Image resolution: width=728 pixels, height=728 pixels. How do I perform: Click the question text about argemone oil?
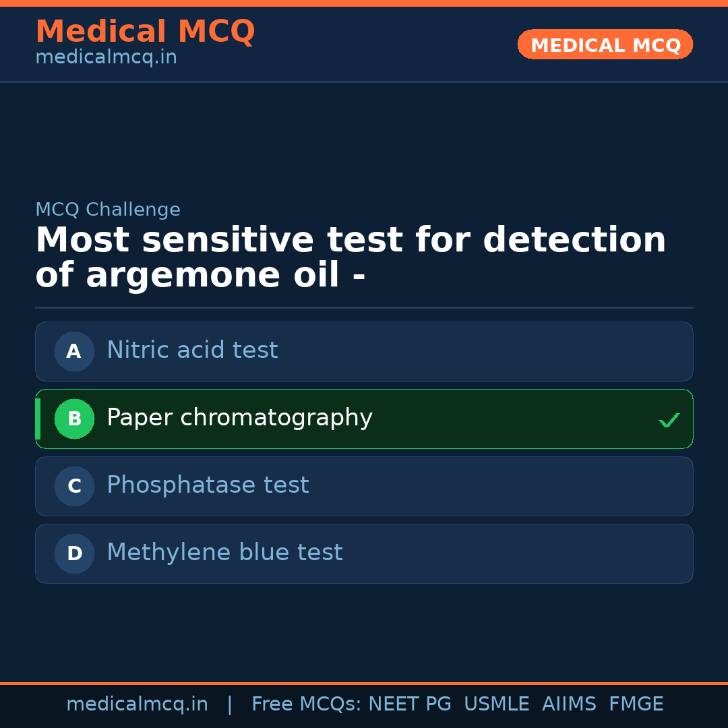pos(351,256)
